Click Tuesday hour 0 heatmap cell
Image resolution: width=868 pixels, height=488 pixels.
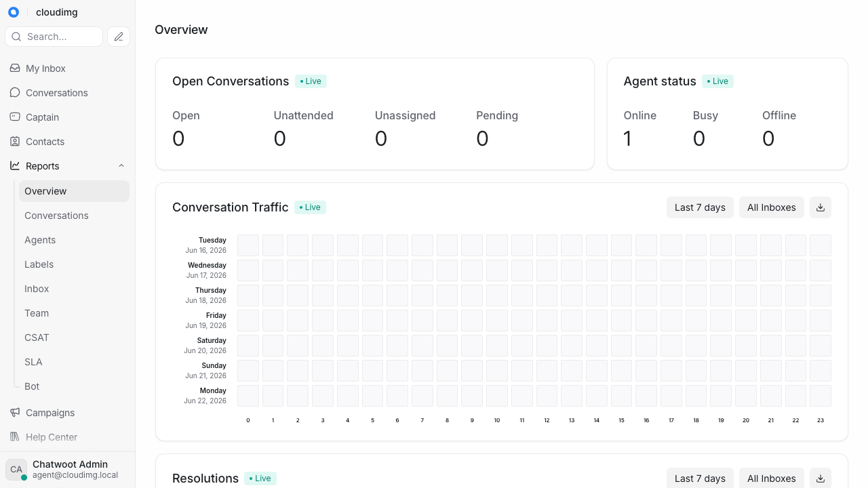248,245
